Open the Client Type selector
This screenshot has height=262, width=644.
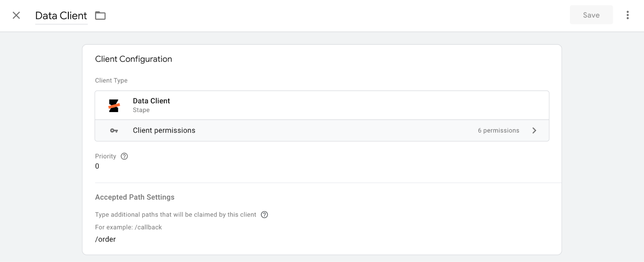(x=322, y=105)
